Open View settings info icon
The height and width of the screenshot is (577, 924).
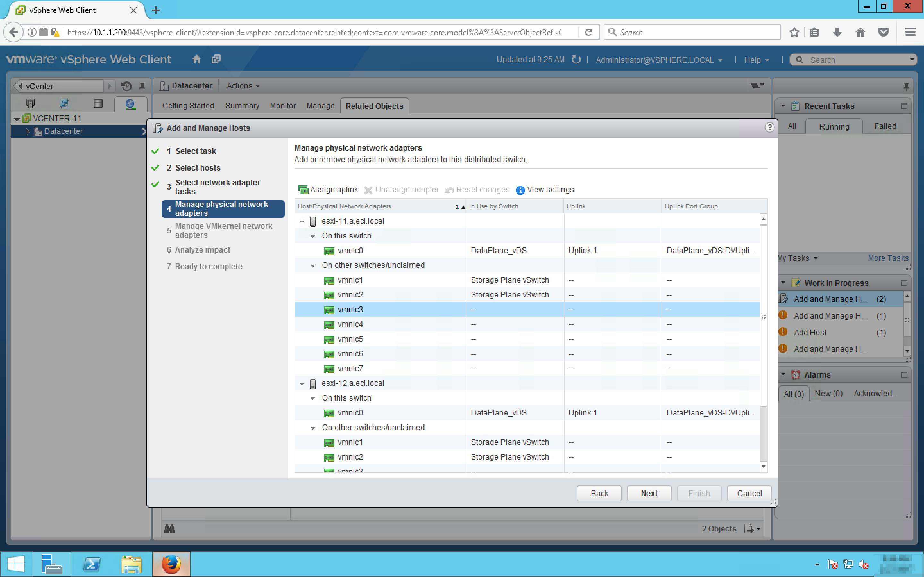520,190
